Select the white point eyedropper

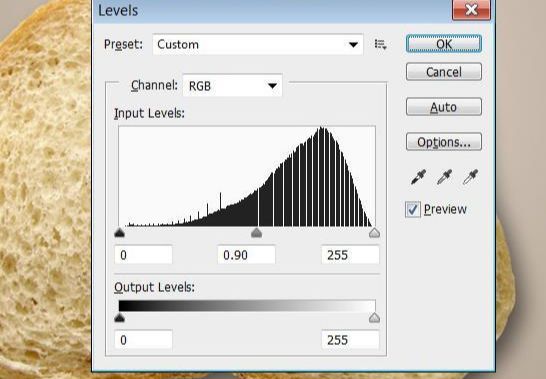pos(470,177)
